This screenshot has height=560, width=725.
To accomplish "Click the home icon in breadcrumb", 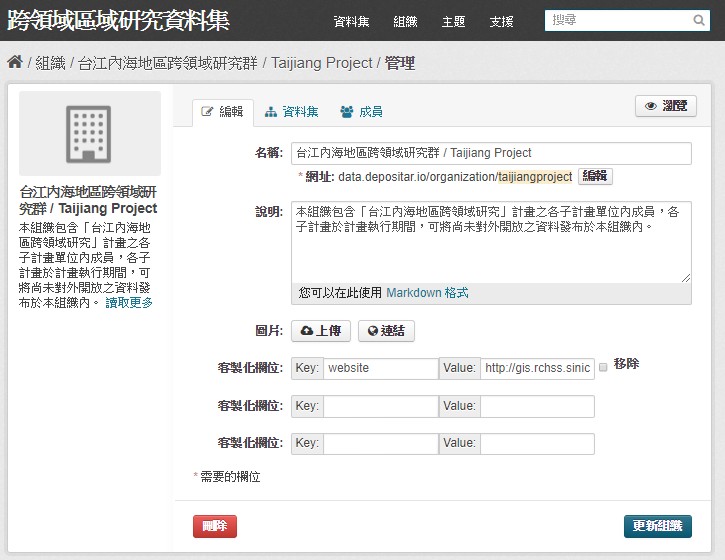I will (15, 62).
